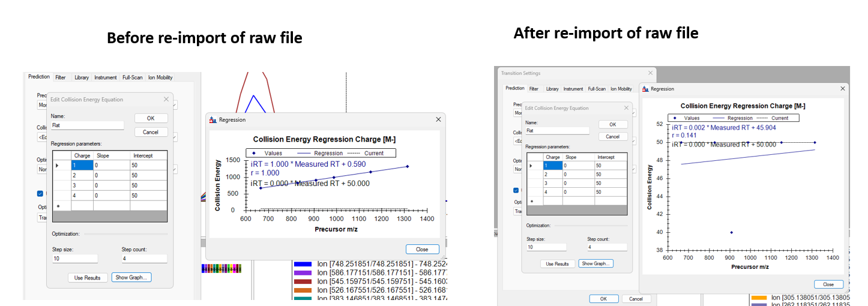Open the precursor mass dropdown arrow in the before re-import panel

point(175,105)
